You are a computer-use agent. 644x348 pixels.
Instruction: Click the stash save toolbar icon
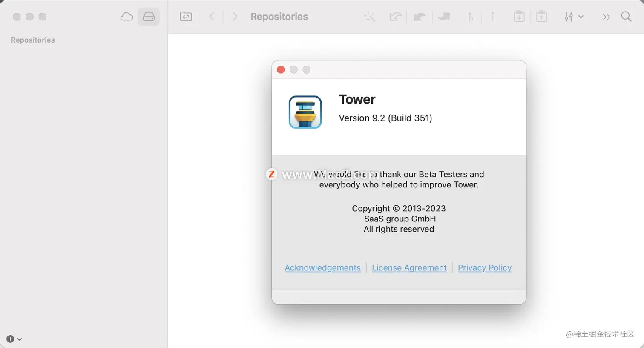click(519, 17)
